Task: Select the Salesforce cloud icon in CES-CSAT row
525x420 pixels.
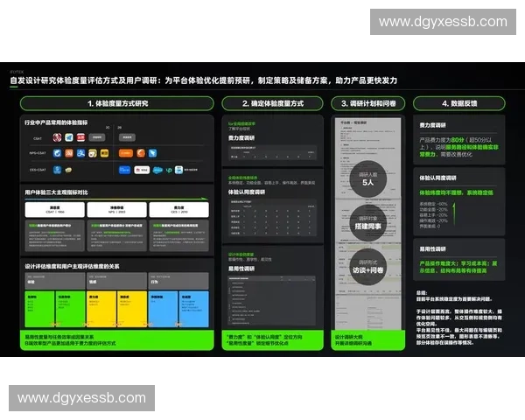Action: [157, 170]
